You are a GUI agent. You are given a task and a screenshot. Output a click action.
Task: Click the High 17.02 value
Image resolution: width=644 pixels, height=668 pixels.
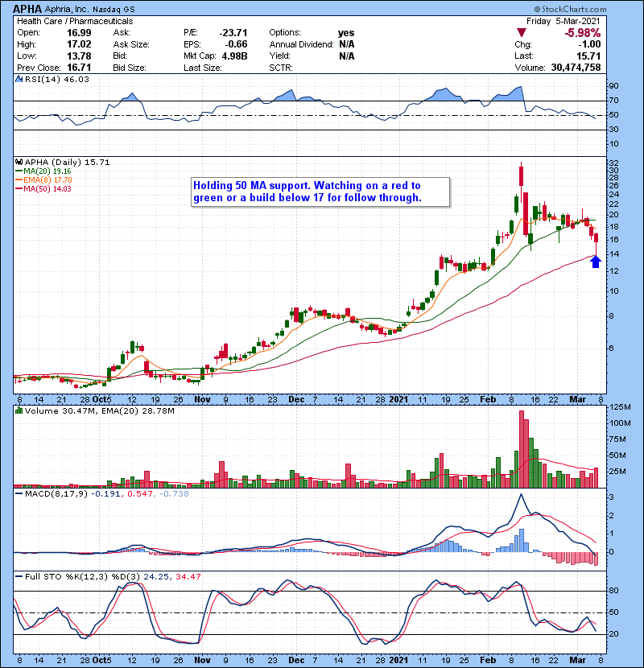(79, 44)
